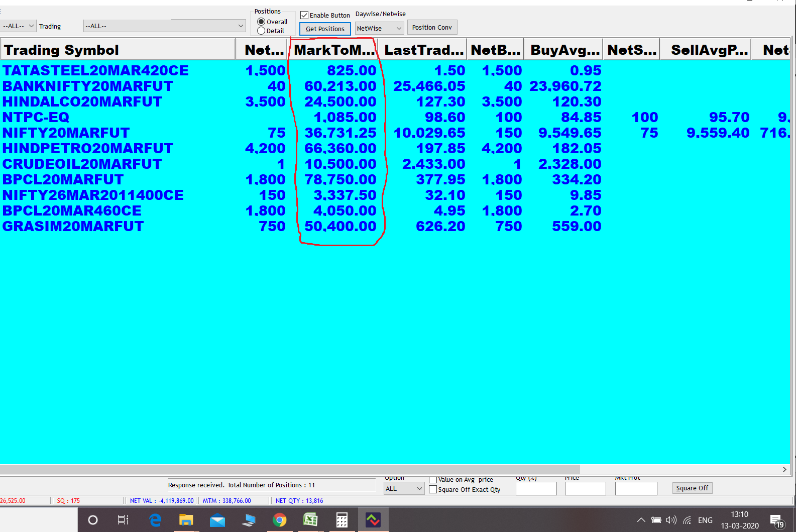Click Position Conv button

(432, 27)
